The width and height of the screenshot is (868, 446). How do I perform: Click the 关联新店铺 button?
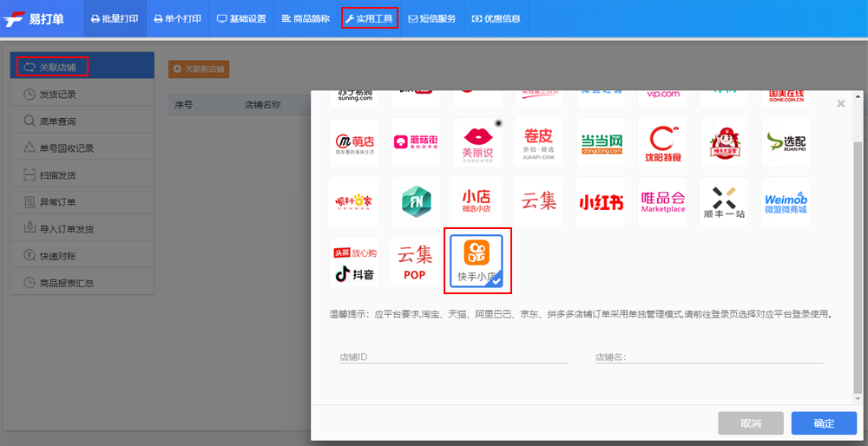(199, 69)
